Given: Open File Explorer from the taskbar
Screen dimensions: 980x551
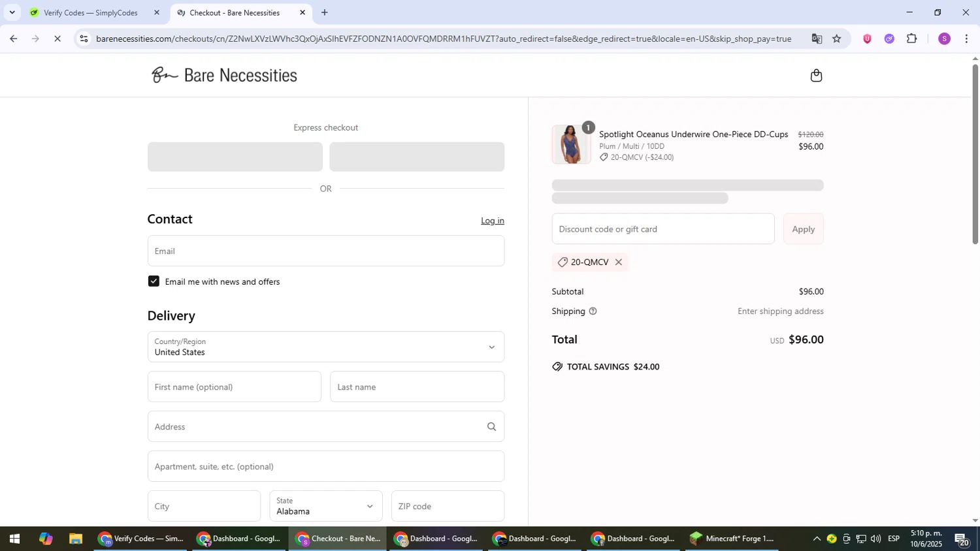Looking at the screenshot, I should pos(76,539).
